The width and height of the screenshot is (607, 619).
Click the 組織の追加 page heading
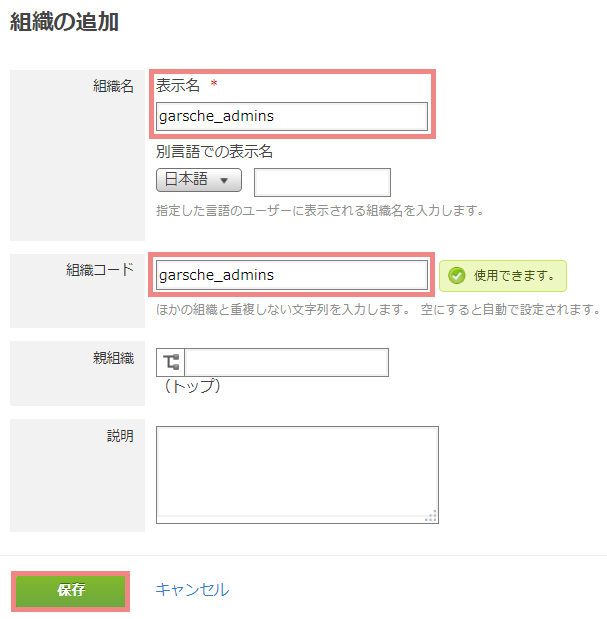[x=64, y=22]
